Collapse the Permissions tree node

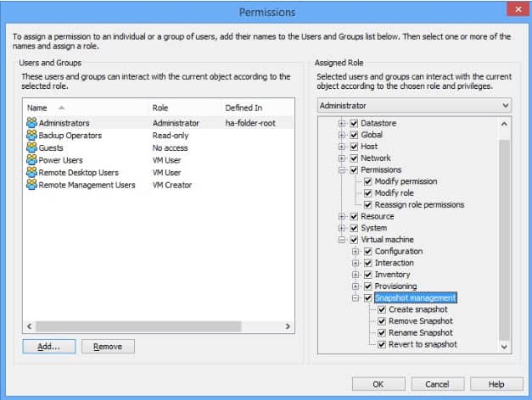(342, 169)
